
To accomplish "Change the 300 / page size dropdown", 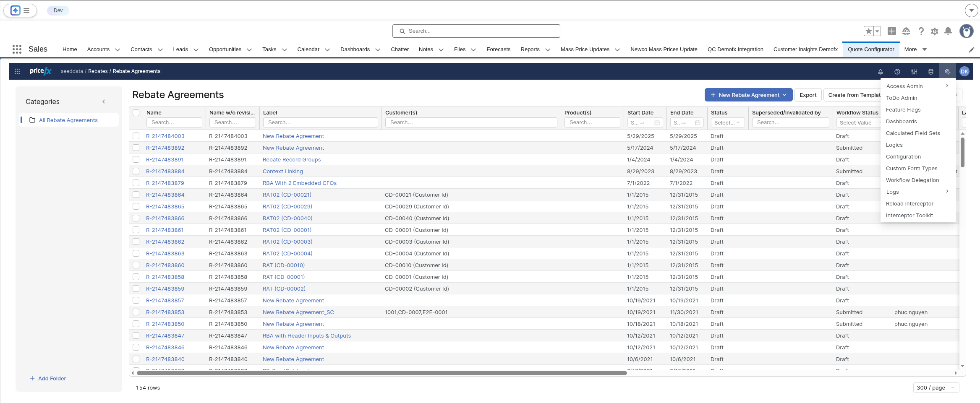I will [936, 387].
